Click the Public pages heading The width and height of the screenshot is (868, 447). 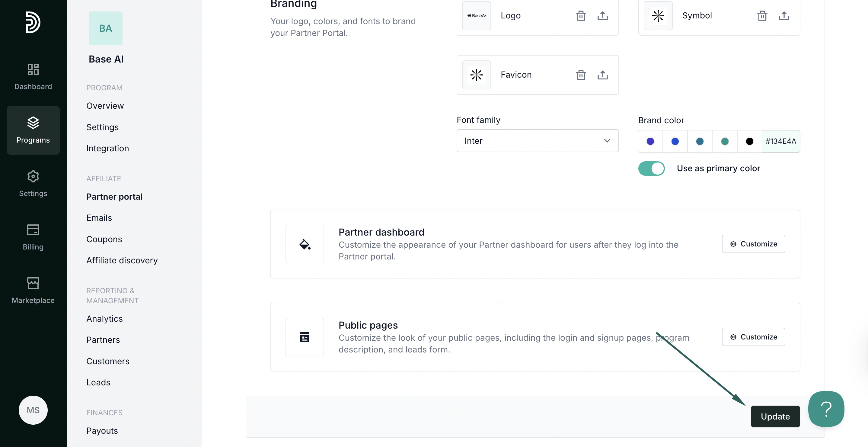(x=368, y=325)
